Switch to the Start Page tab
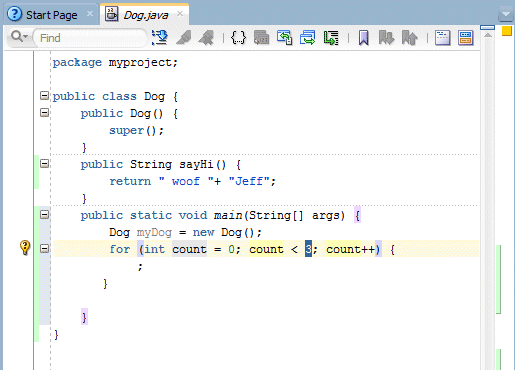515x370 pixels. [x=52, y=15]
